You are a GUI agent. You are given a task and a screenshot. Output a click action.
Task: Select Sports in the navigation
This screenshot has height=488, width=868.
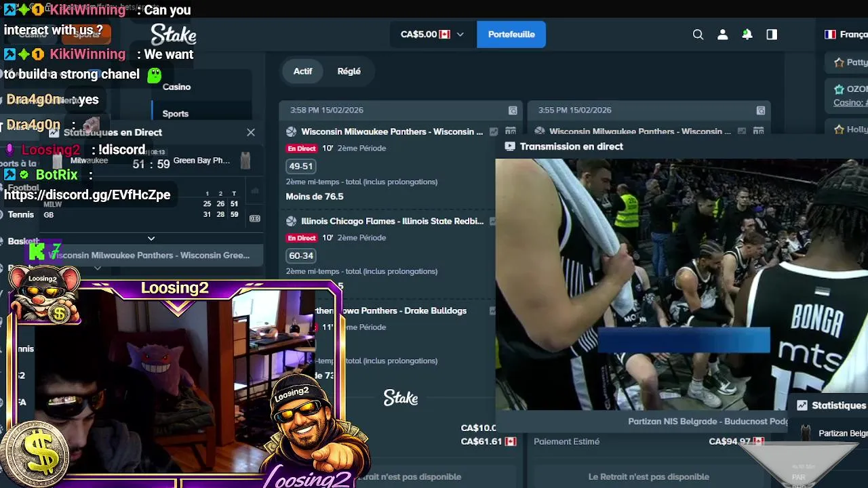click(x=176, y=114)
